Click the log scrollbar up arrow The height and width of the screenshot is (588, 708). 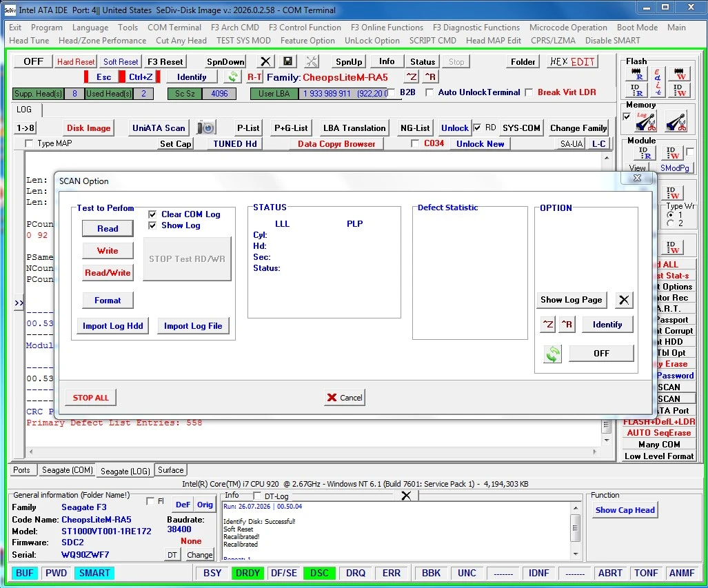[607, 158]
